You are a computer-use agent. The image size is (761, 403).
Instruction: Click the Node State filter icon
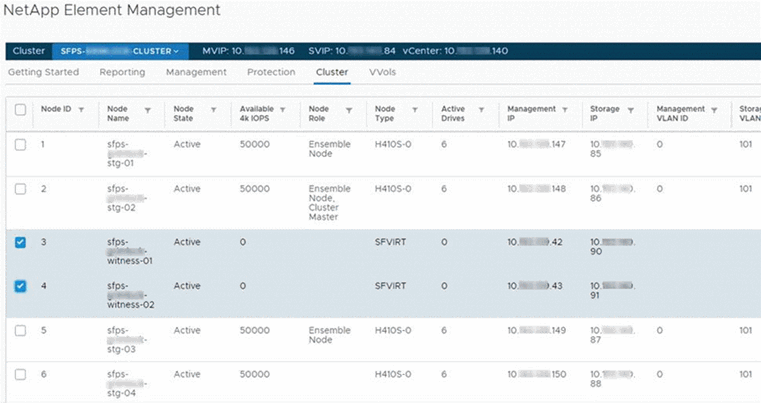click(214, 109)
